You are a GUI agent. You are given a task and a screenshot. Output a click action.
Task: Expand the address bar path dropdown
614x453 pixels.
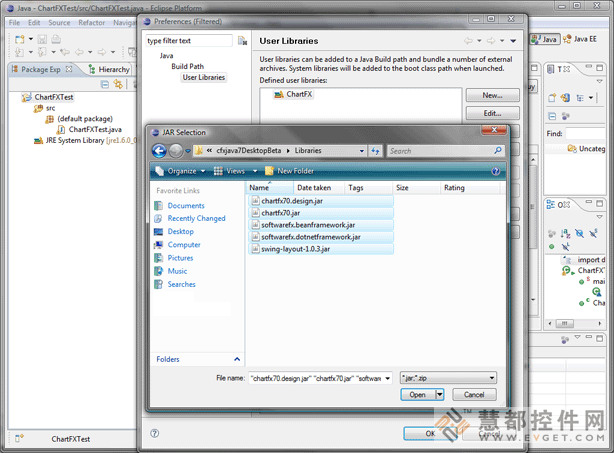coord(361,151)
